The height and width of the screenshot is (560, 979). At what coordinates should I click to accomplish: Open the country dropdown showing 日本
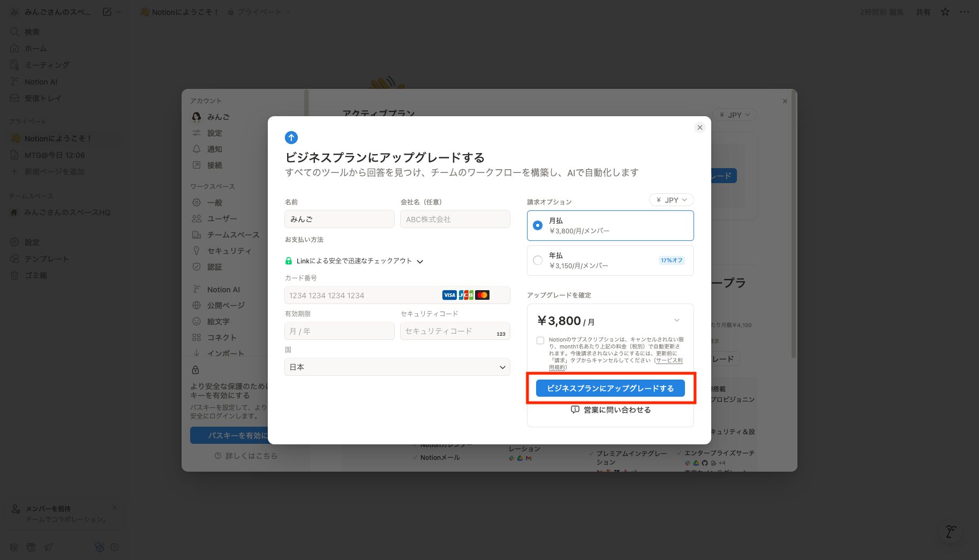click(x=396, y=367)
